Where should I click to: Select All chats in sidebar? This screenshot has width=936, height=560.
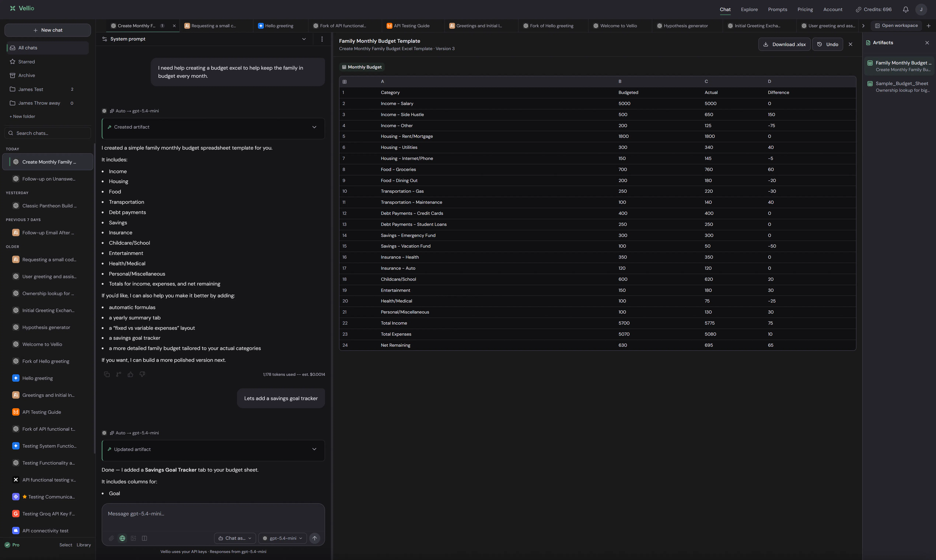click(x=48, y=48)
